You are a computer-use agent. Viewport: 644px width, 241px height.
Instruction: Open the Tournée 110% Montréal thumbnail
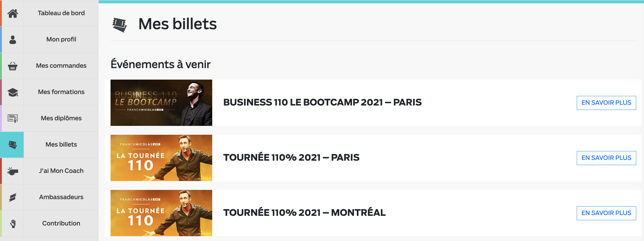click(161, 213)
